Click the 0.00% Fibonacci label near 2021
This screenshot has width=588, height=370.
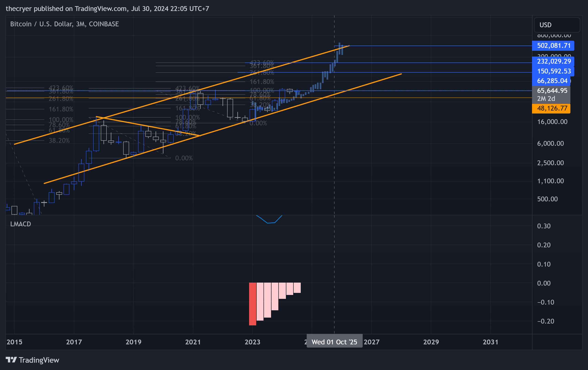pyautogui.click(x=184, y=158)
